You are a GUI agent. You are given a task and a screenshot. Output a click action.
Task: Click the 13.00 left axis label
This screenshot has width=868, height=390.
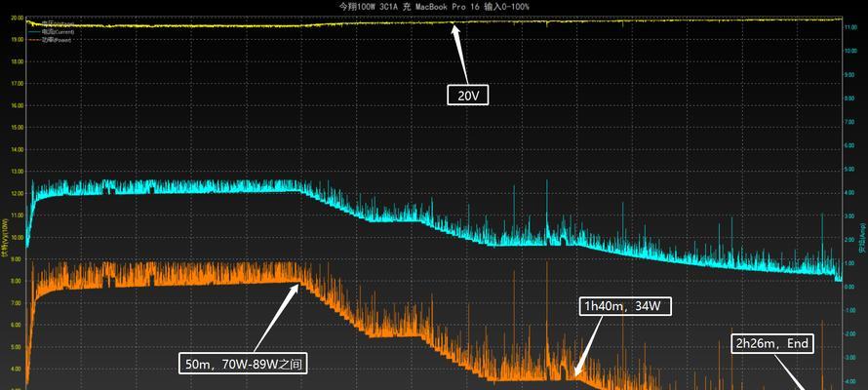(x=17, y=172)
